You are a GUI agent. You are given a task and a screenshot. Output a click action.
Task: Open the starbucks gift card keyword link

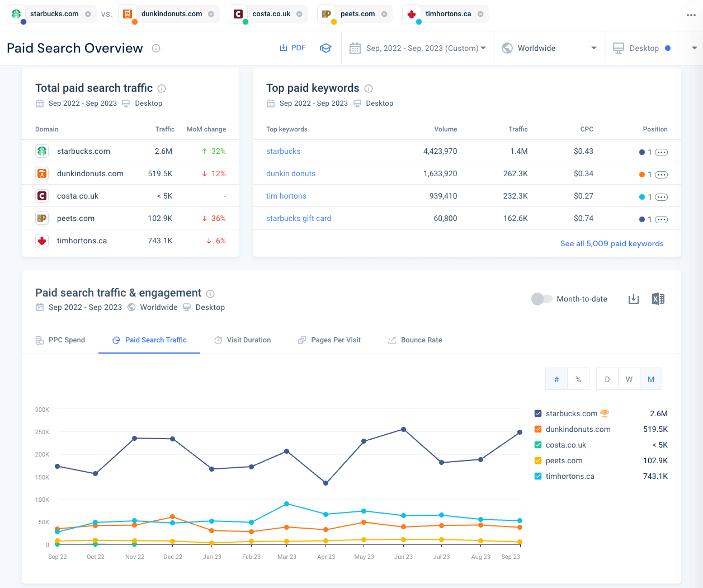(x=299, y=218)
